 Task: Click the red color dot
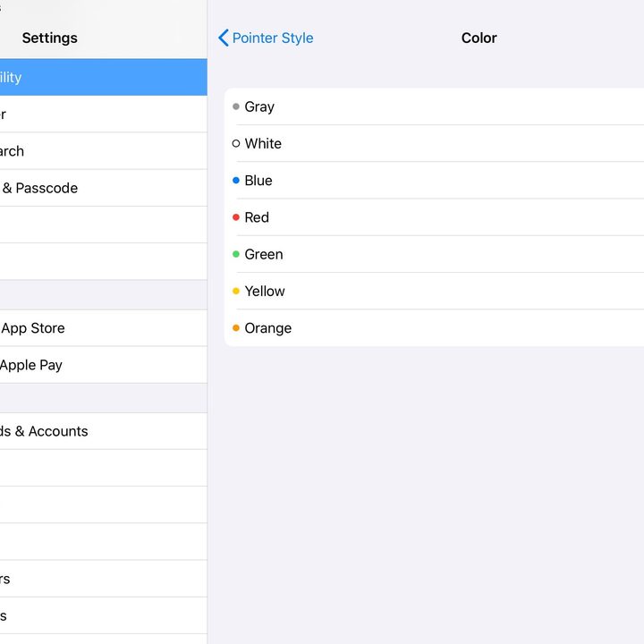tap(236, 217)
